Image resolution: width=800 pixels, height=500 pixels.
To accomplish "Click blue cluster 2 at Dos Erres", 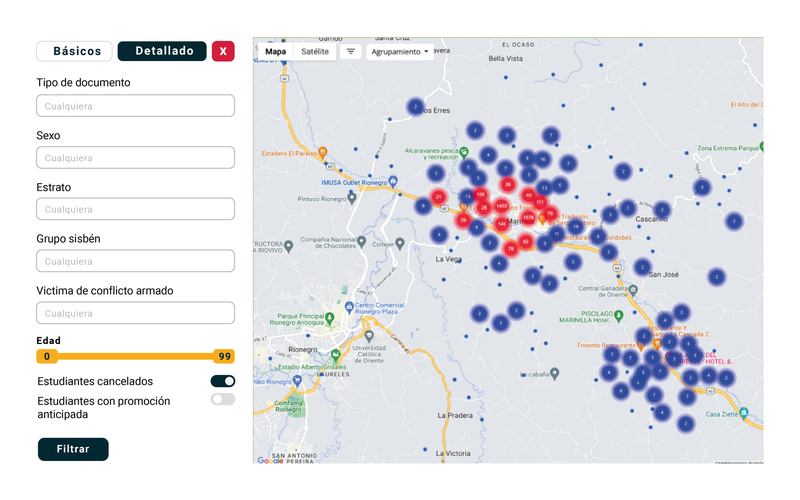I will coord(415,107).
